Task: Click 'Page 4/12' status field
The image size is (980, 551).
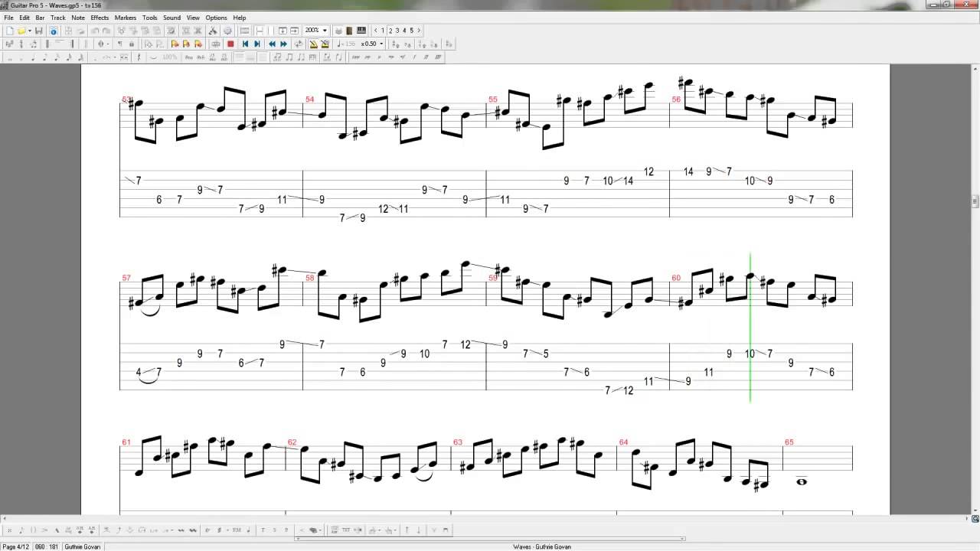Action: (15, 546)
